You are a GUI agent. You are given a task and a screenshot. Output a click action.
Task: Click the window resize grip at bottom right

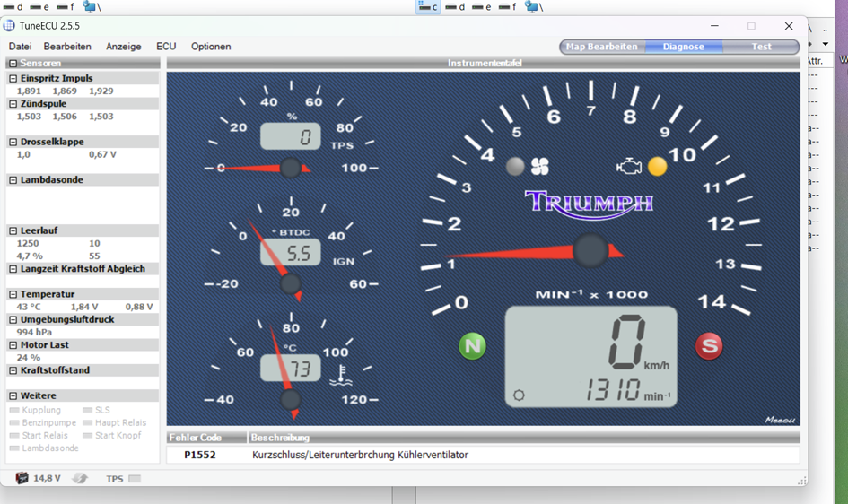point(802,481)
